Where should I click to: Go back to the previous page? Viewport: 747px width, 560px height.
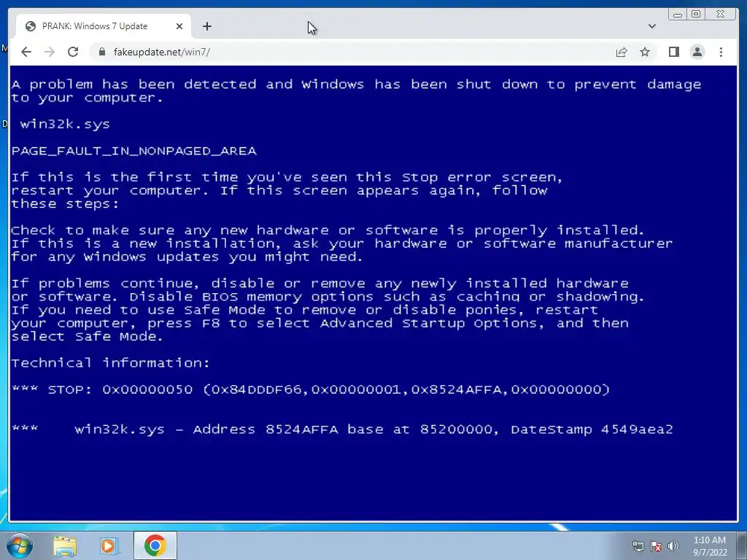click(x=26, y=52)
